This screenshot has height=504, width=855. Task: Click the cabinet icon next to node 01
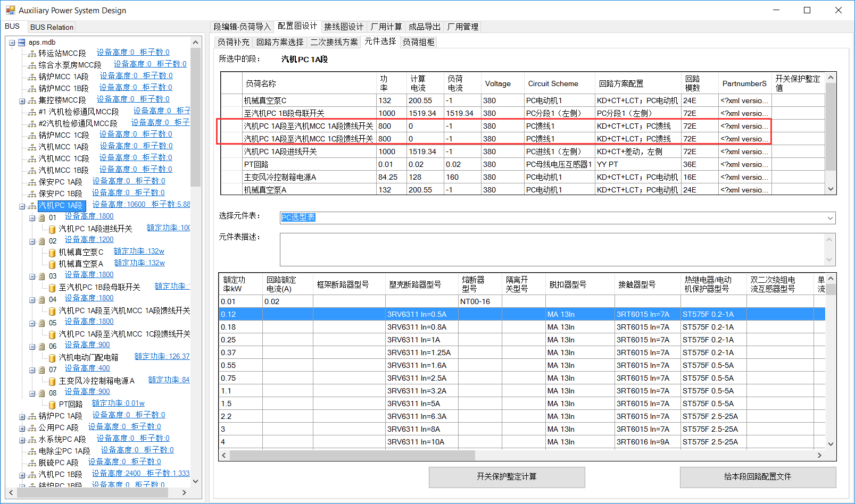click(42, 218)
